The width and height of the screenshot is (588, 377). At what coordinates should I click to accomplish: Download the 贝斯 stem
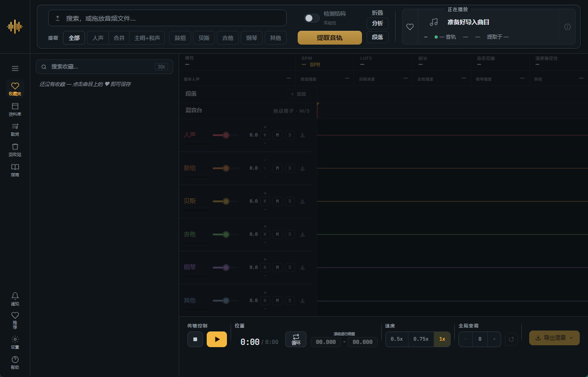point(302,201)
